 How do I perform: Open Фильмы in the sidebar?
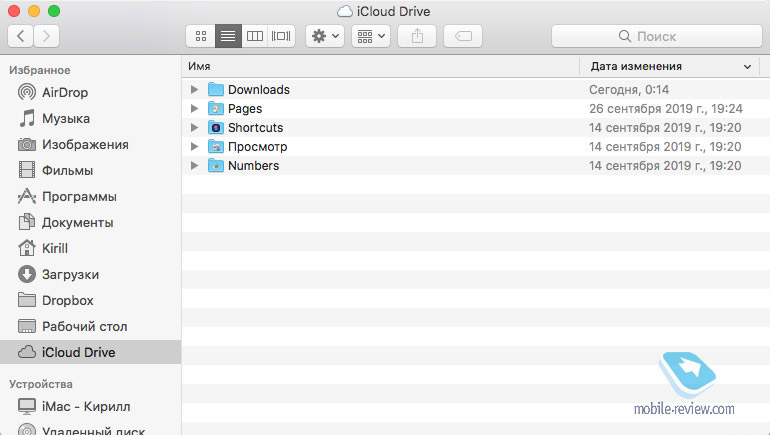pos(91,170)
